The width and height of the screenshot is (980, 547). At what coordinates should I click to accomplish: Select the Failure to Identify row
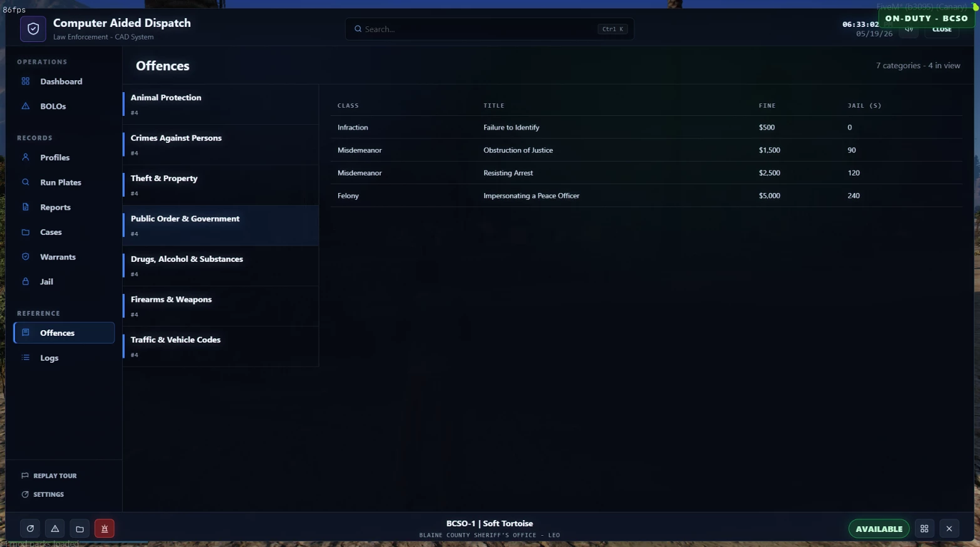click(646, 127)
